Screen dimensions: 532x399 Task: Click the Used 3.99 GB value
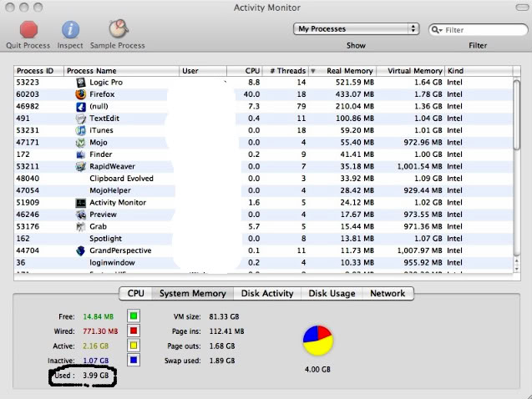point(96,376)
